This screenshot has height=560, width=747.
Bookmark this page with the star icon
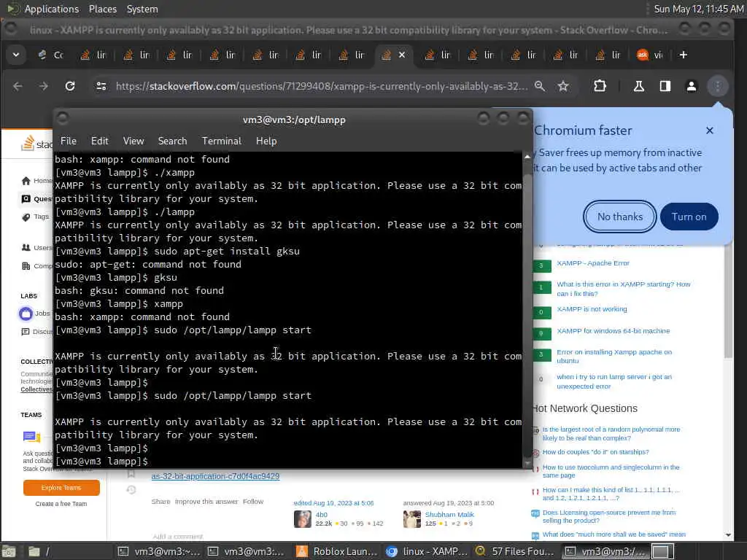[563, 86]
